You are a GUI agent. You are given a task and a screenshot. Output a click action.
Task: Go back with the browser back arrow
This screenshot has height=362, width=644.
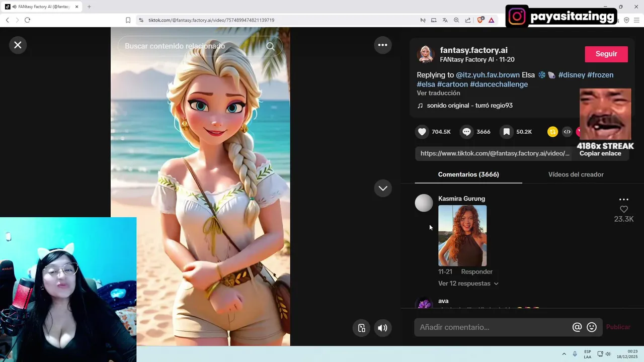[x=7, y=20]
